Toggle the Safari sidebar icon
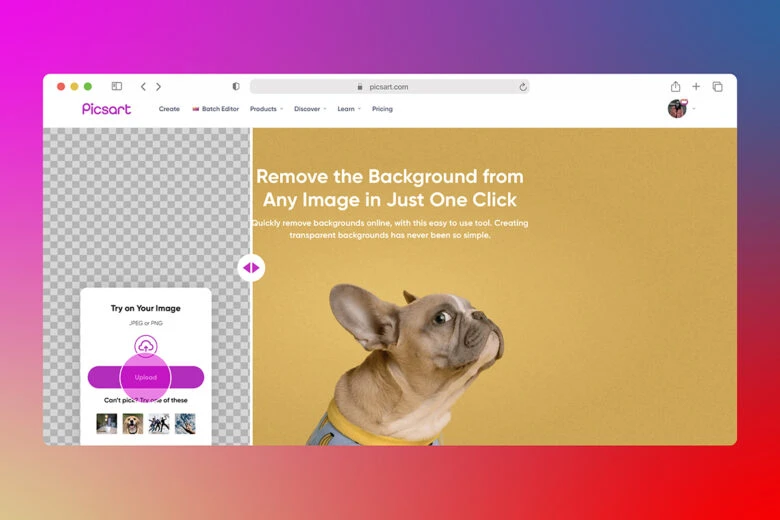This screenshot has width=780, height=520. click(x=117, y=87)
